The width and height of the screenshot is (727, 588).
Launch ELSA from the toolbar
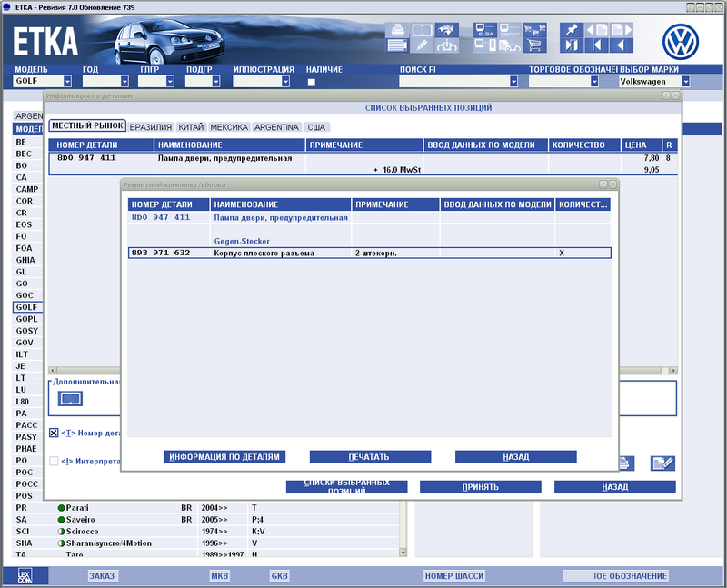pos(485,30)
